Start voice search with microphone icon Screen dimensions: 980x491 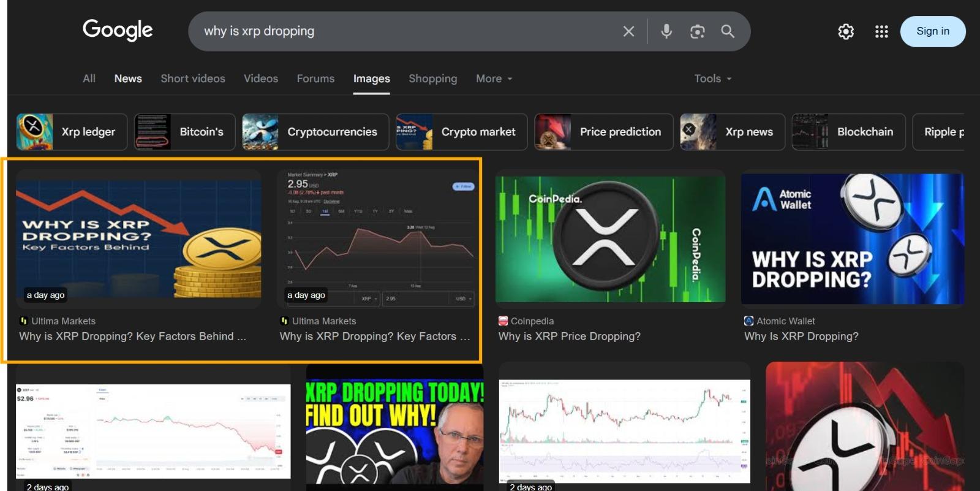pos(666,31)
